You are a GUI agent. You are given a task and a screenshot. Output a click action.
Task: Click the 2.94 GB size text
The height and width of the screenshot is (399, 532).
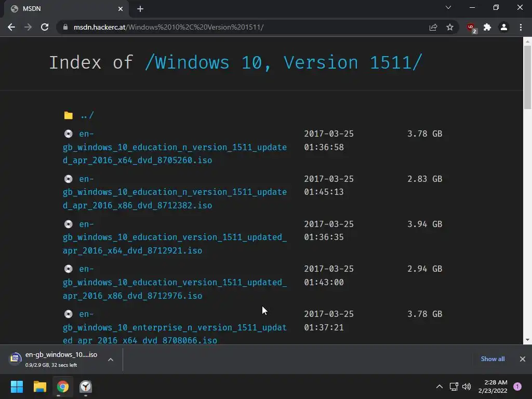(x=425, y=269)
